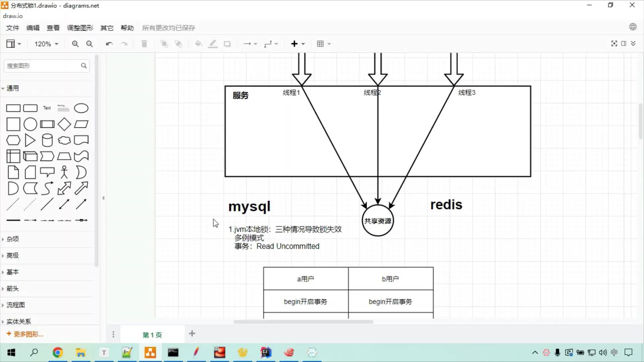Open the 120% zoom level dropdown
Image resolution: width=644 pixels, height=362 pixels.
click(x=46, y=44)
